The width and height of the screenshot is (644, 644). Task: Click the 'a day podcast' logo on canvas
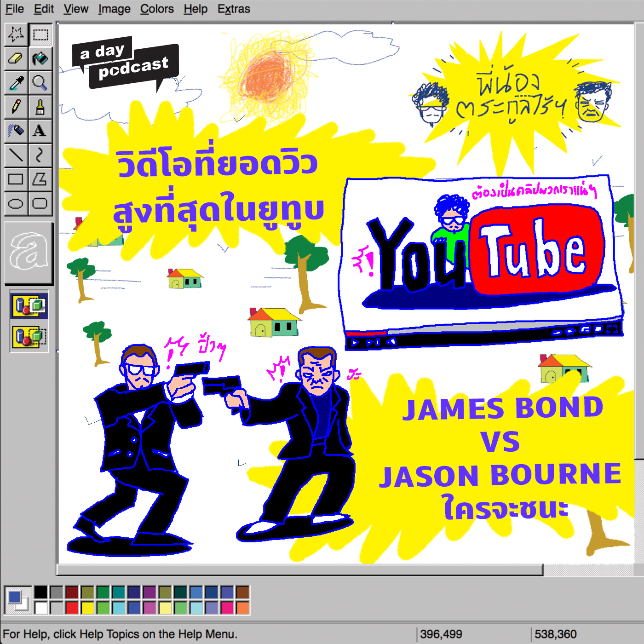[x=125, y=63]
